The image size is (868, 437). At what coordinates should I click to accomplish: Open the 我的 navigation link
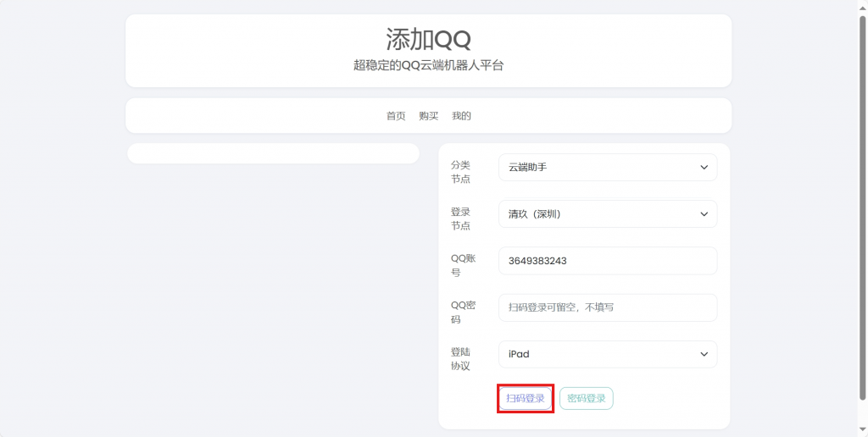pyautogui.click(x=461, y=116)
